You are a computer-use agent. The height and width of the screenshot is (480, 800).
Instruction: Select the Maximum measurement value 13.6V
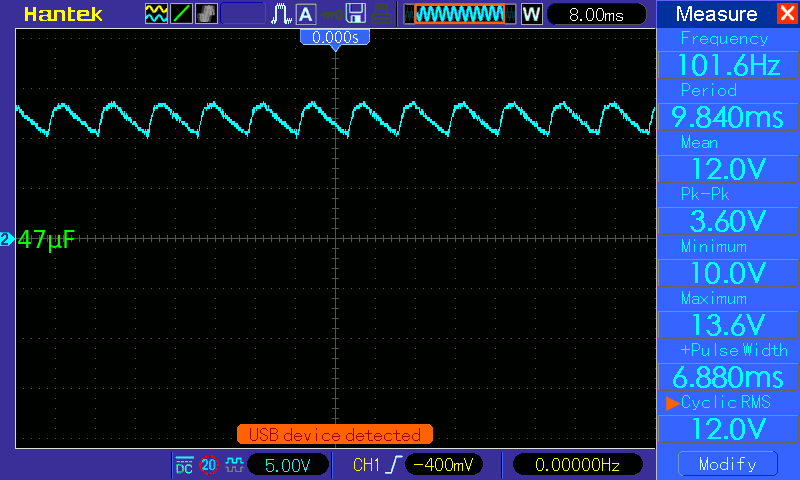click(x=728, y=325)
